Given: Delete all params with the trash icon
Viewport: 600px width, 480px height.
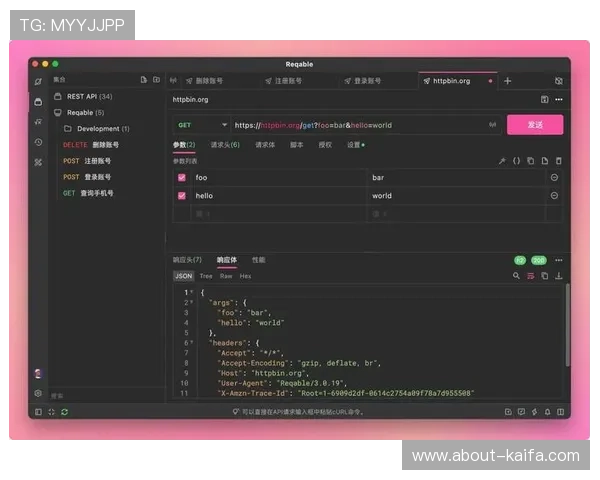Looking at the screenshot, I should 559,160.
